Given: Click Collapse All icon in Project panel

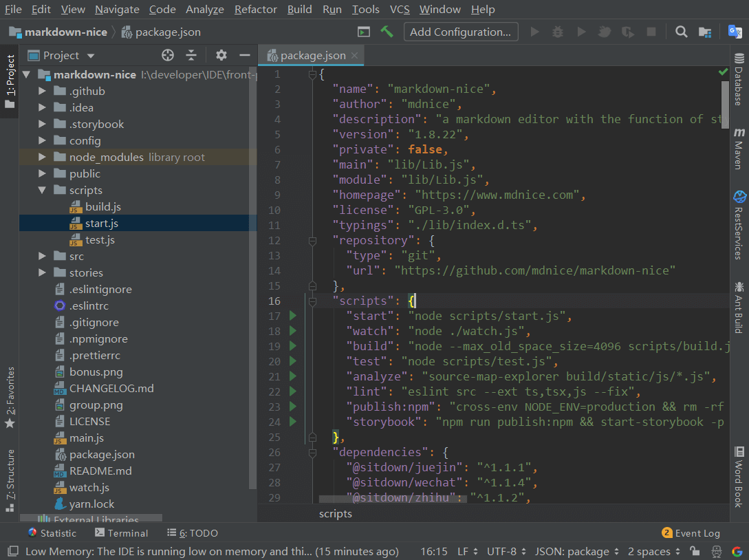Looking at the screenshot, I should (191, 56).
